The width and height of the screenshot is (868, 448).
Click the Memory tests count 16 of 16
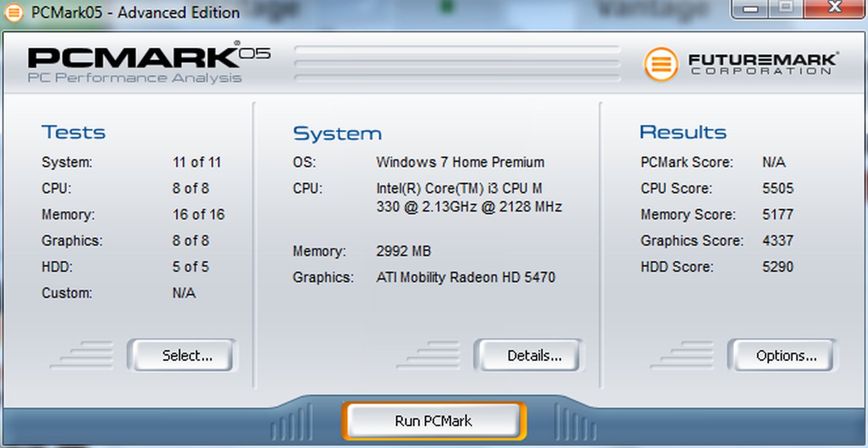[x=198, y=215]
